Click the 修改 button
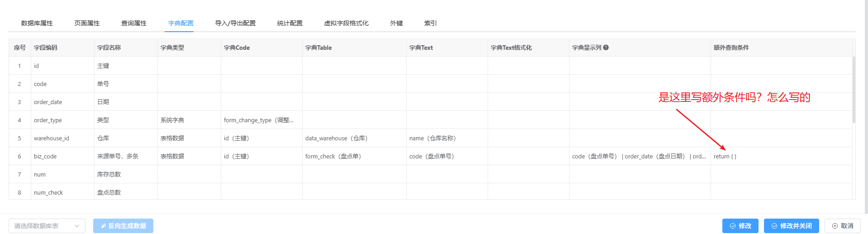 (740, 226)
